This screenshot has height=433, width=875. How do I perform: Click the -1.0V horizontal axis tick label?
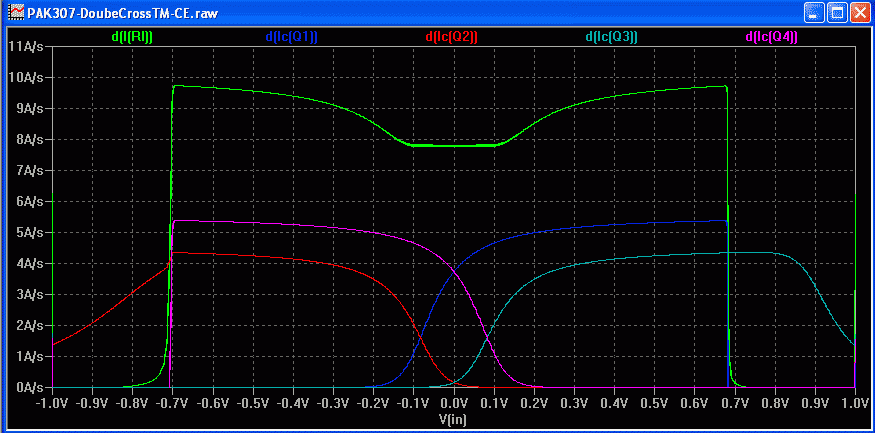[x=52, y=403]
